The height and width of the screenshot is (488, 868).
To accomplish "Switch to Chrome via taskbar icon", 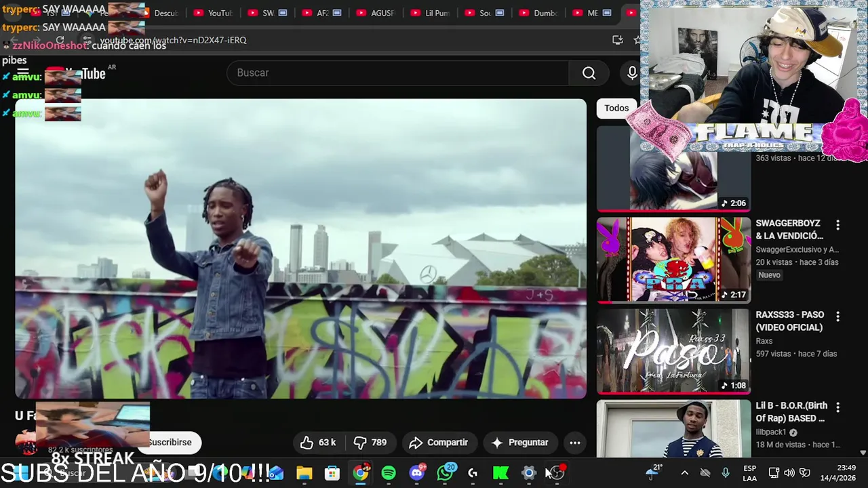I will click(x=361, y=473).
